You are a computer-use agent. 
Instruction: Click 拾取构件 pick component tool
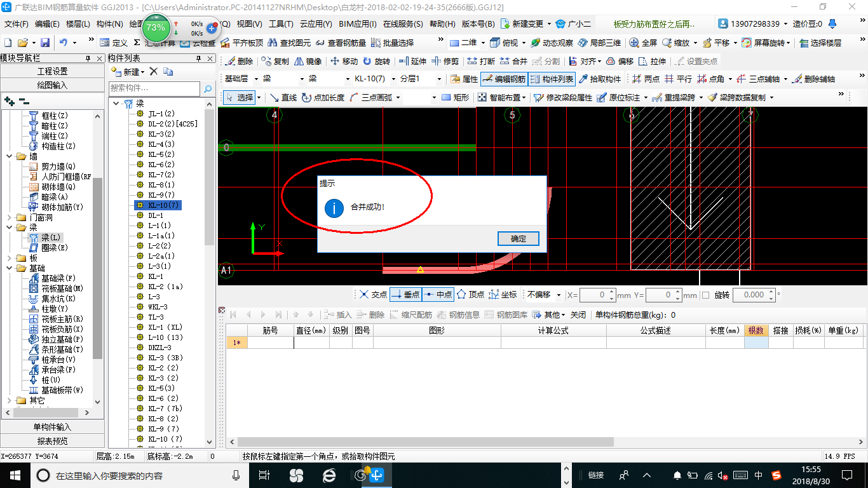tap(600, 79)
